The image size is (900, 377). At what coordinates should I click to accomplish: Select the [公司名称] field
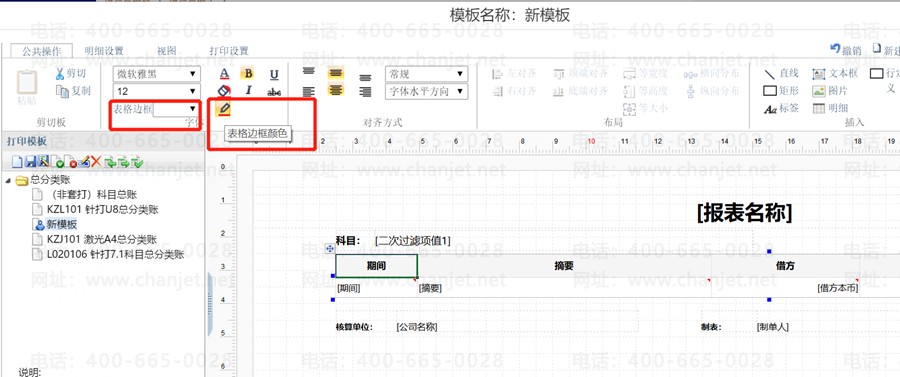pos(417,327)
